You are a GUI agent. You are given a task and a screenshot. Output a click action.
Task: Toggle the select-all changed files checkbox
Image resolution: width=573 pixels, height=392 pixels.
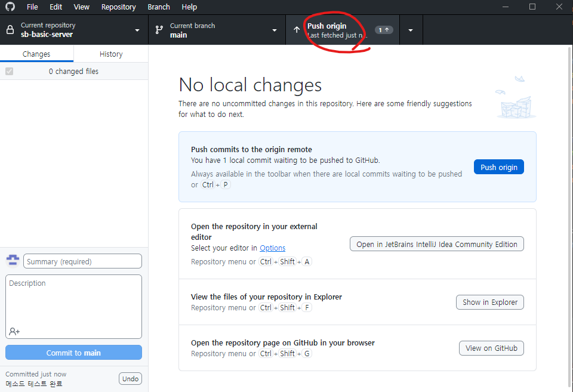10,71
